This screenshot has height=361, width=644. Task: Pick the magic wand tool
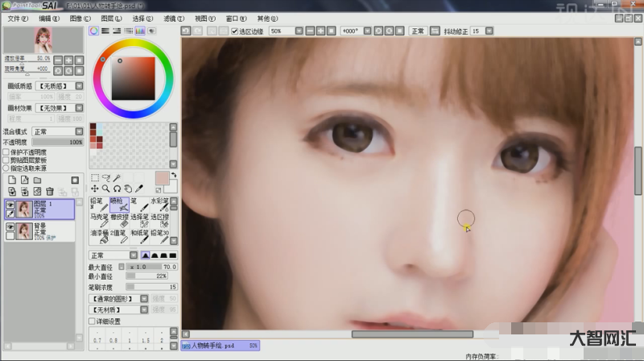(117, 178)
